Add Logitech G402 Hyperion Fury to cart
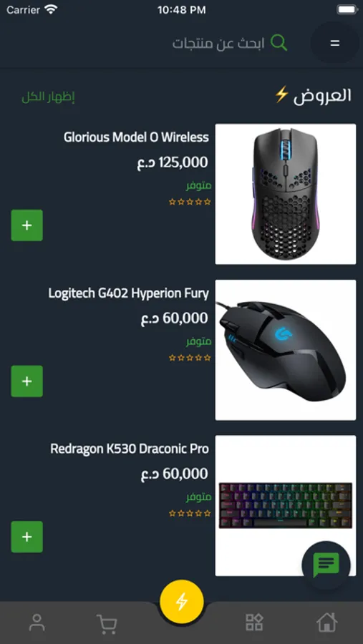Viewport: 363px width, 644px height. 26,381
